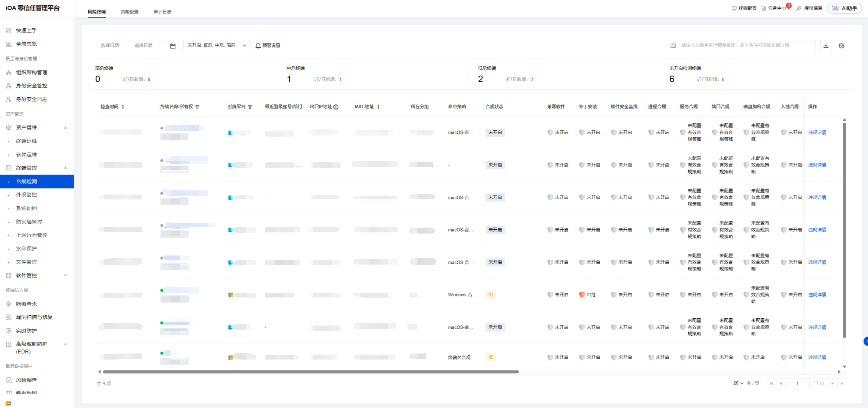The image size is (868, 408).
Task: Click the 出口IP地址 info icon
Action: pyautogui.click(x=336, y=107)
